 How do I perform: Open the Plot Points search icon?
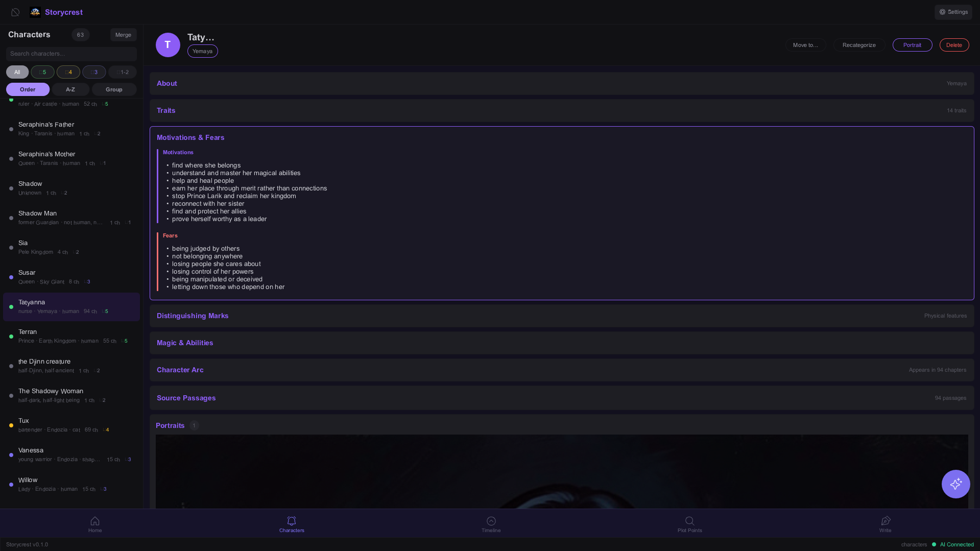click(689, 523)
